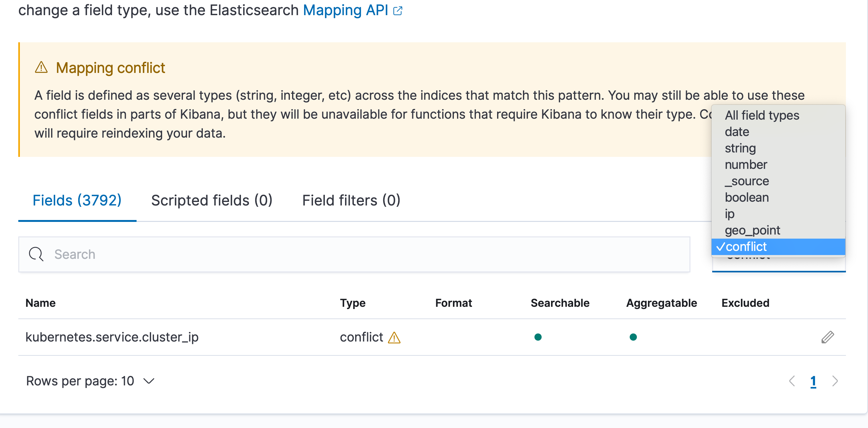Screen dimensions: 868x428
Task: Select 'All field types' option
Action: pos(762,115)
